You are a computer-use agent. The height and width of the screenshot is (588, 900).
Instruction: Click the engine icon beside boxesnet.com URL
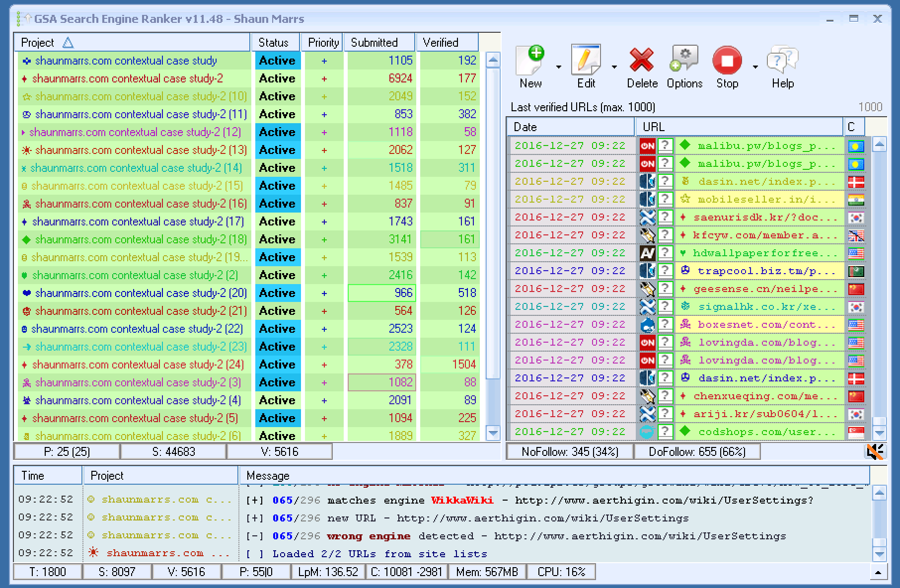[647, 324]
